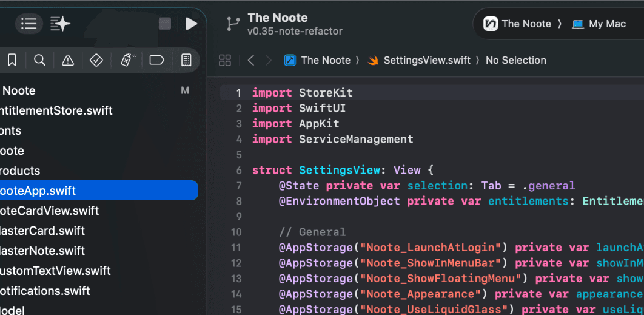Choose My Mac run destination
This screenshot has width=644, height=315.
coord(599,24)
